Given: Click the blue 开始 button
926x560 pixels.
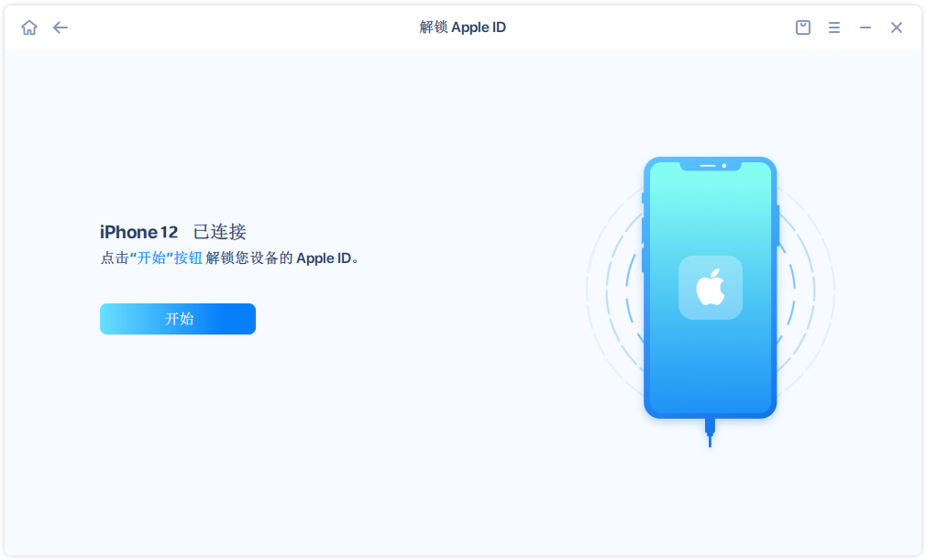Looking at the screenshot, I should pos(178,319).
